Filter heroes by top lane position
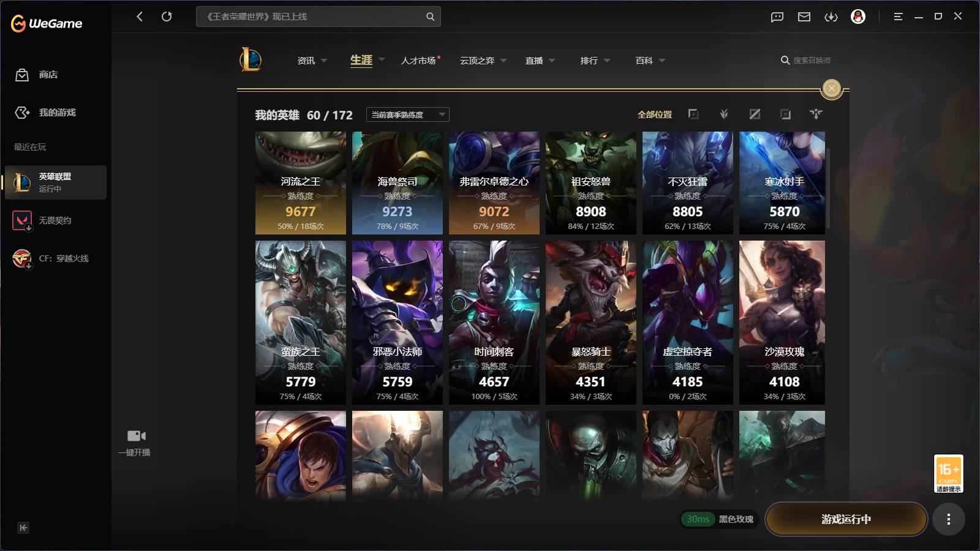The height and width of the screenshot is (551, 980). click(x=693, y=114)
